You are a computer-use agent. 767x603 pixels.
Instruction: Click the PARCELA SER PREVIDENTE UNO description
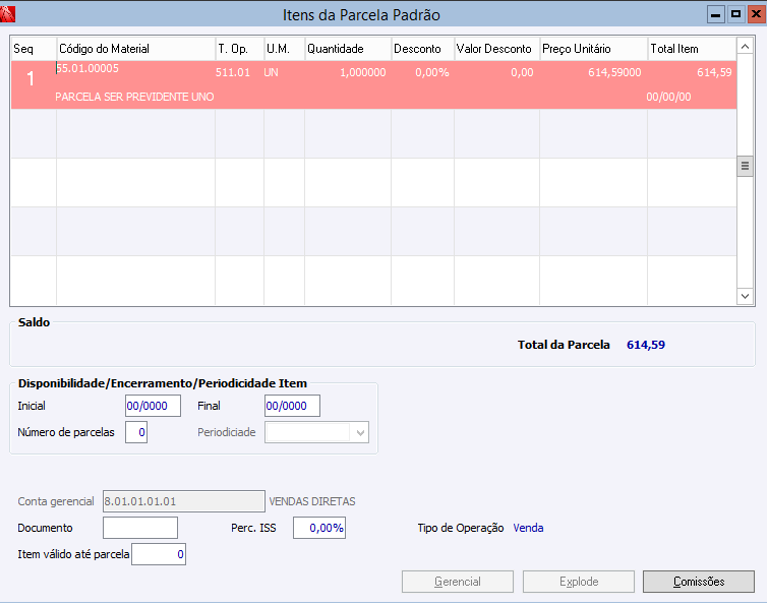(x=135, y=97)
